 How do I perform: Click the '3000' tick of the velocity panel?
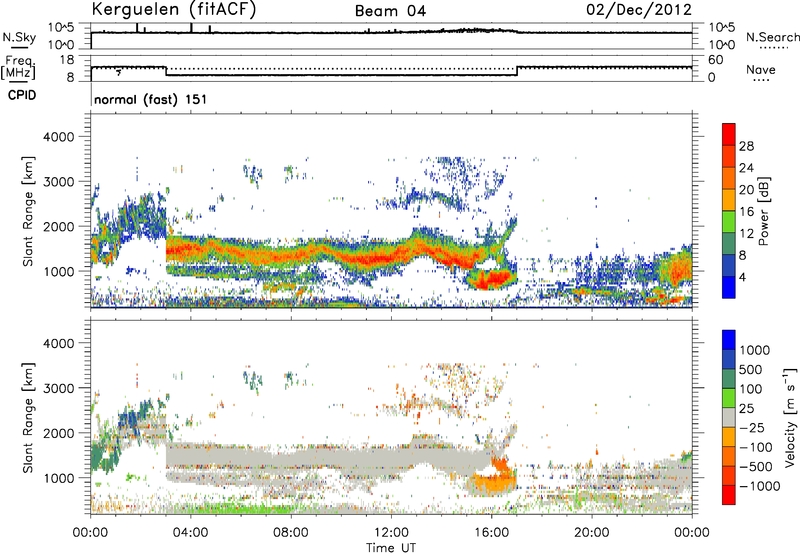58,388
